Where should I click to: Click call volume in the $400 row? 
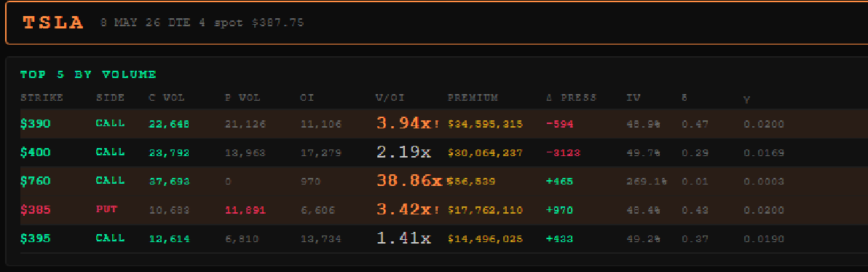pyautogui.click(x=170, y=153)
